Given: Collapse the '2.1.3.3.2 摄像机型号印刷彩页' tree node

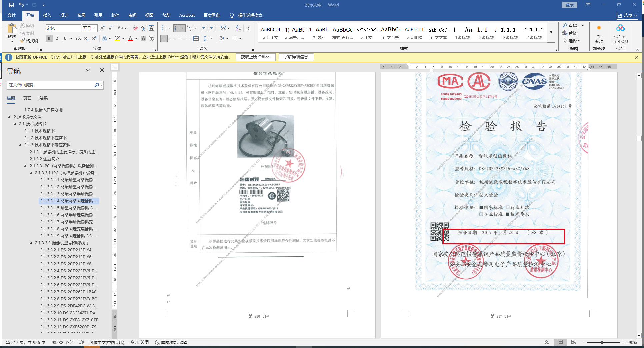Looking at the screenshot, I should click(x=31, y=243).
